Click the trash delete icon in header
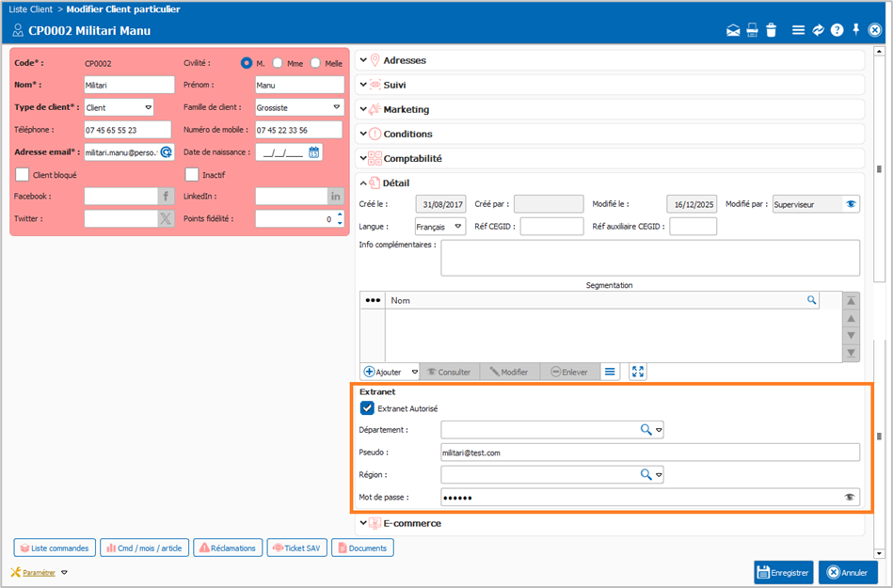This screenshot has height=588, width=893. click(x=771, y=30)
